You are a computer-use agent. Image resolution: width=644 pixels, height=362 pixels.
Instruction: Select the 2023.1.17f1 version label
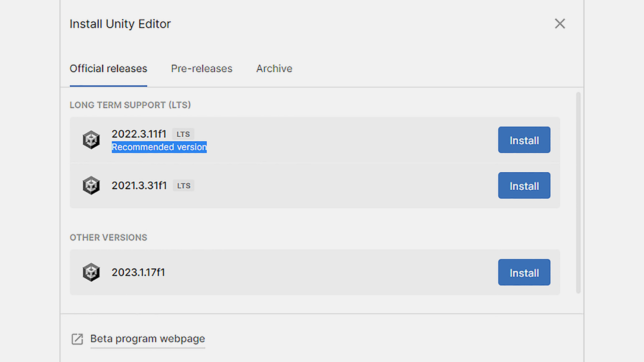[x=138, y=272]
